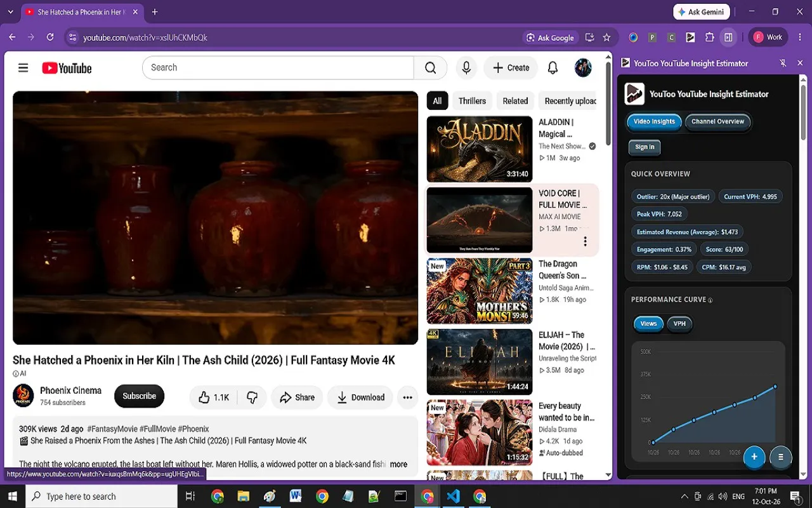Image resolution: width=812 pixels, height=508 pixels.
Task: Open Visual Studio Code from taskbar
Action: pyautogui.click(x=453, y=496)
